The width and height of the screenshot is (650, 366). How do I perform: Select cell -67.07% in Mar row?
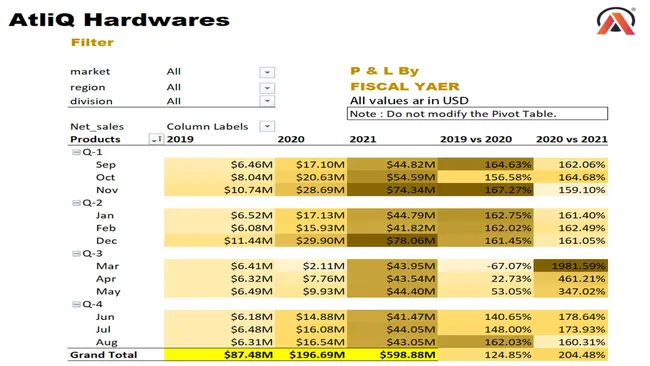[485, 266]
